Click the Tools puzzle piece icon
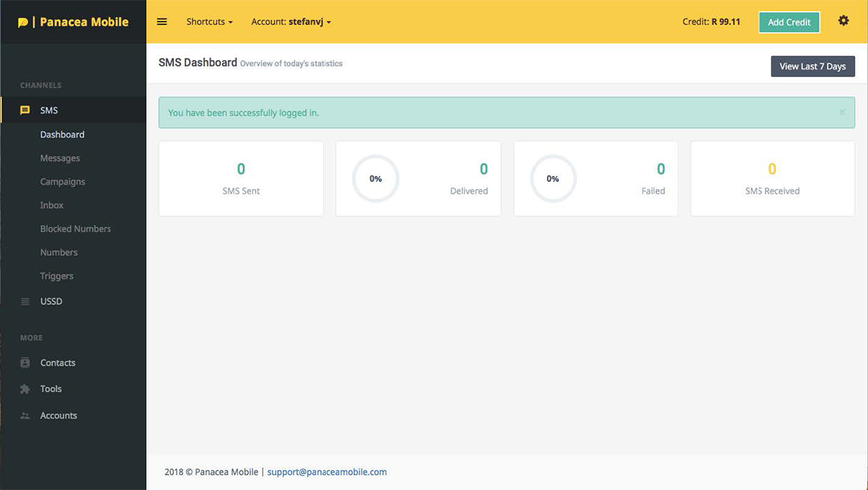 (x=25, y=389)
